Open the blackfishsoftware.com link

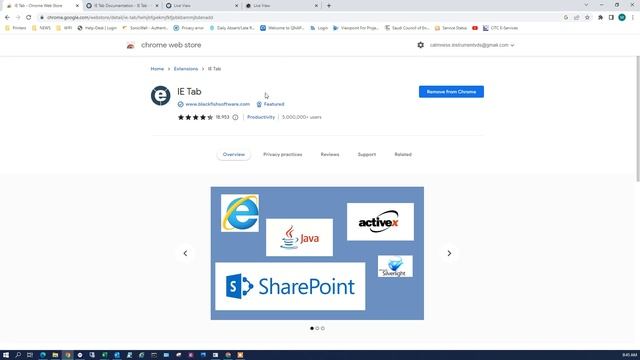[x=217, y=104]
